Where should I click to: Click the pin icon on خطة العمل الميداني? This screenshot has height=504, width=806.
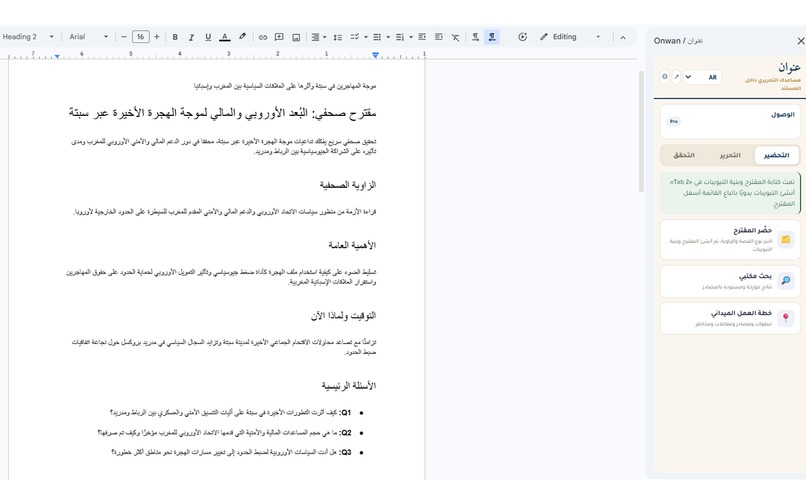tap(786, 318)
